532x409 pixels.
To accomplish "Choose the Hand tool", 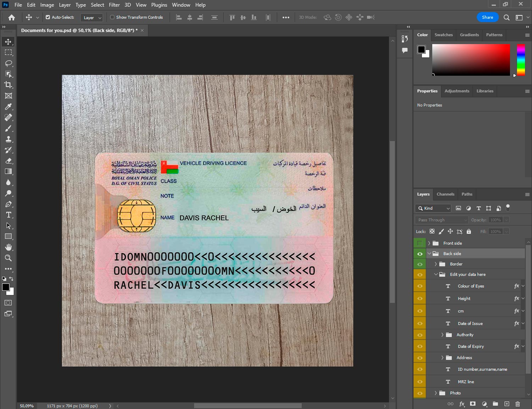I will [8, 247].
